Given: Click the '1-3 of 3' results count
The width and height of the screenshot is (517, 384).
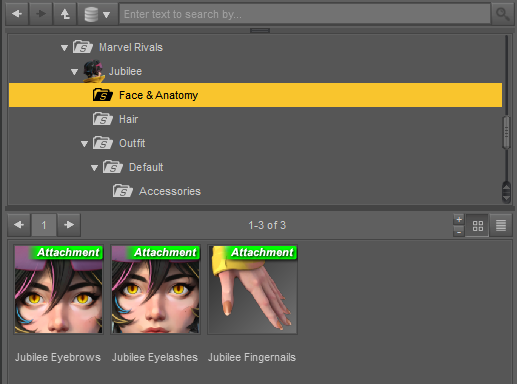Looking at the screenshot, I should point(267,225).
